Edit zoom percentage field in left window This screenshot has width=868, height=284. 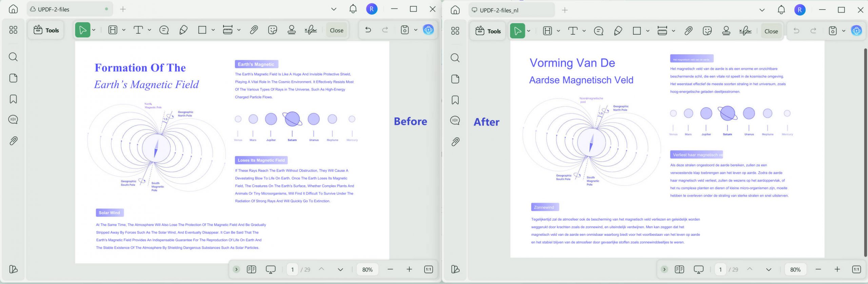[x=367, y=269]
